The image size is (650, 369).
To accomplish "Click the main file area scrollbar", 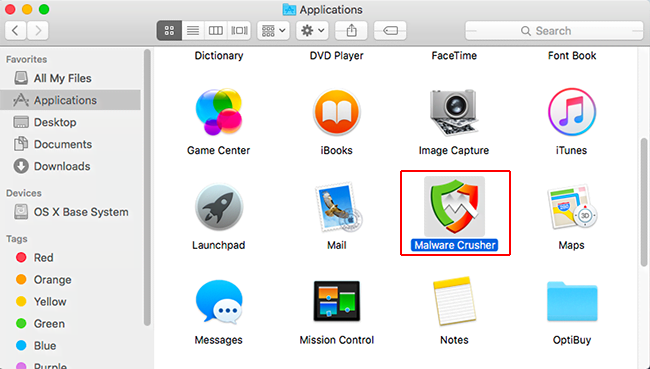I will [644, 202].
